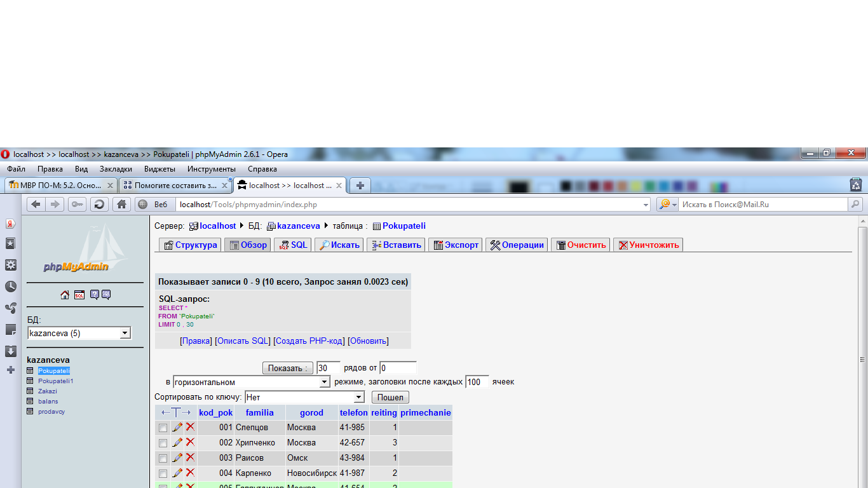Click the Создать PHP-код link

[x=309, y=341]
